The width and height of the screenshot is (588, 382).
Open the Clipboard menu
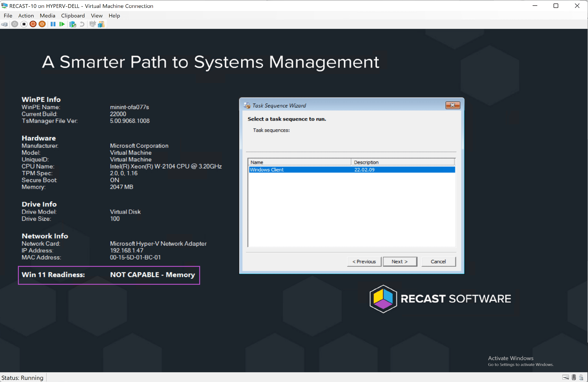[x=73, y=16]
